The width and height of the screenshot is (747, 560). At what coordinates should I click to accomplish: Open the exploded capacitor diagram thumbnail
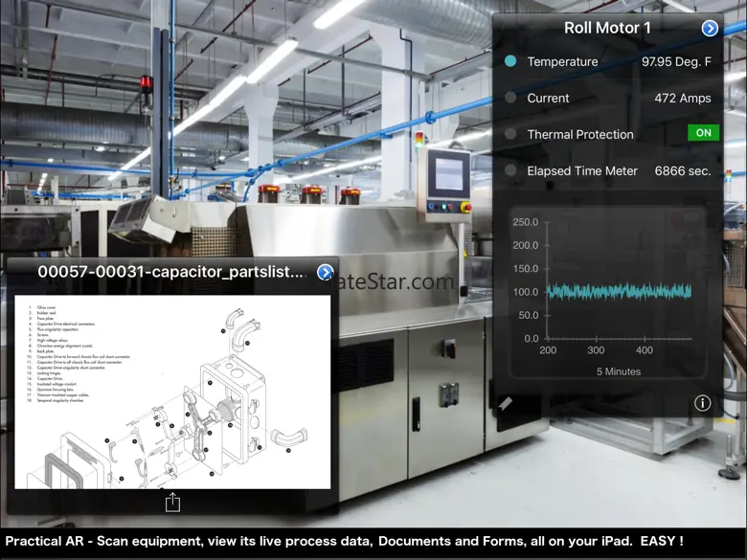coord(172,391)
